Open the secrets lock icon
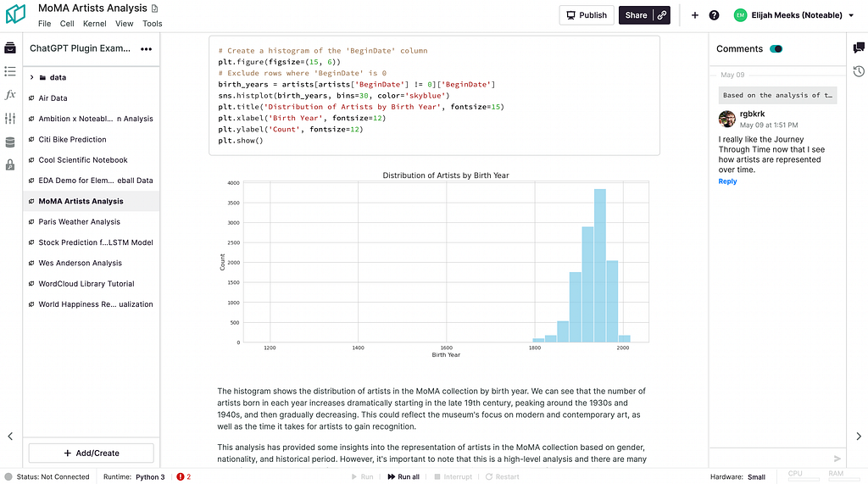The image size is (868, 484). pos(10,165)
